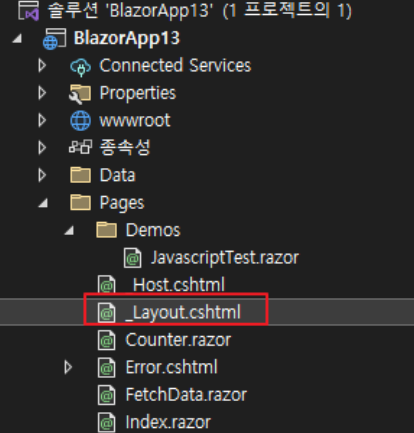Expand the wwwroot folder
The image size is (414, 433).
(x=42, y=120)
